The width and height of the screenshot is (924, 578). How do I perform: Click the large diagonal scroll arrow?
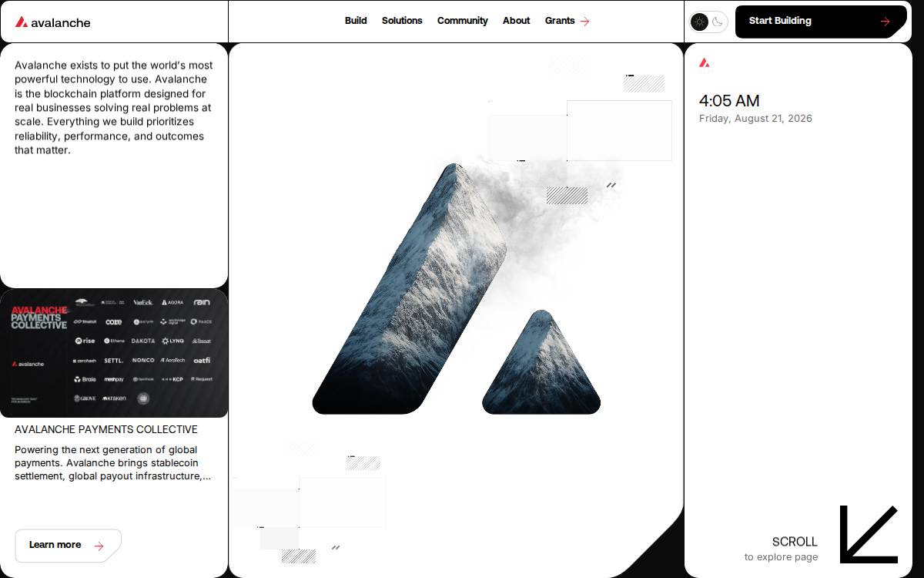(x=869, y=534)
